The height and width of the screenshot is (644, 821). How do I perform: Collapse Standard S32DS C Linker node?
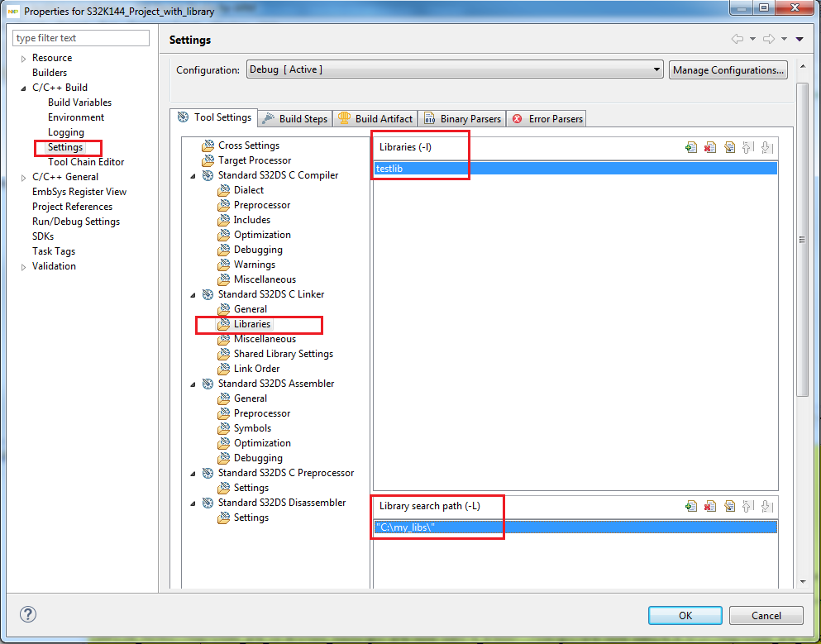[193, 295]
